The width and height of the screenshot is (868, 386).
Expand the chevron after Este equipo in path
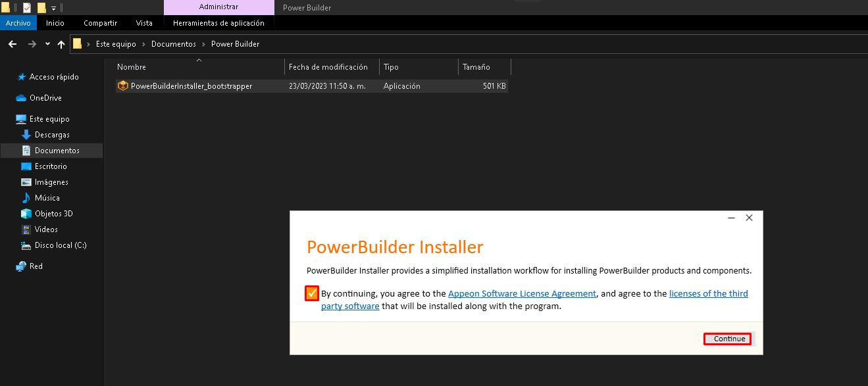(143, 44)
